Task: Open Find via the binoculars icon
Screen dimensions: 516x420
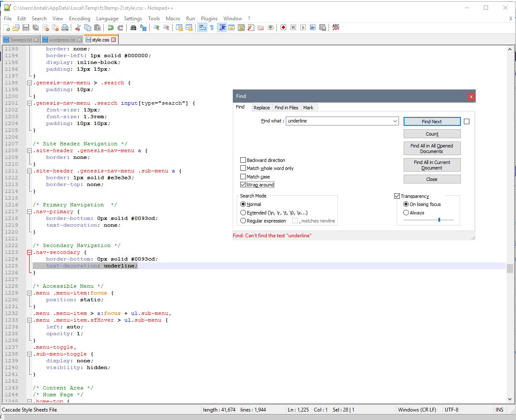Action: (x=133, y=28)
